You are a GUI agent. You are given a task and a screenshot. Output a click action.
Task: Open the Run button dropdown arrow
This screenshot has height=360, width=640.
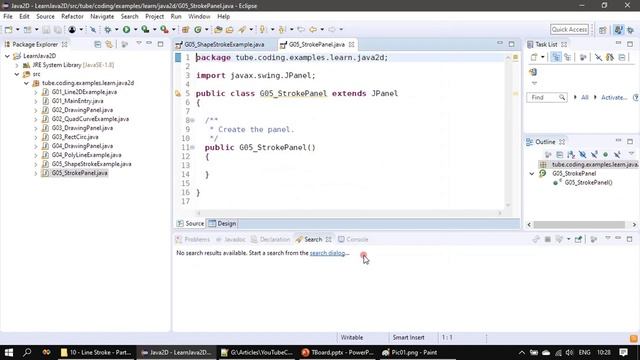tap(136, 29)
